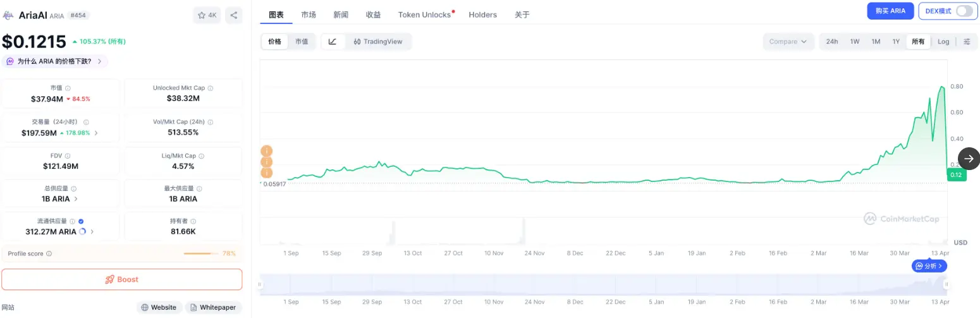980x318 pixels.
Task: Open the AriaAI token logo
Action: point(9,15)
